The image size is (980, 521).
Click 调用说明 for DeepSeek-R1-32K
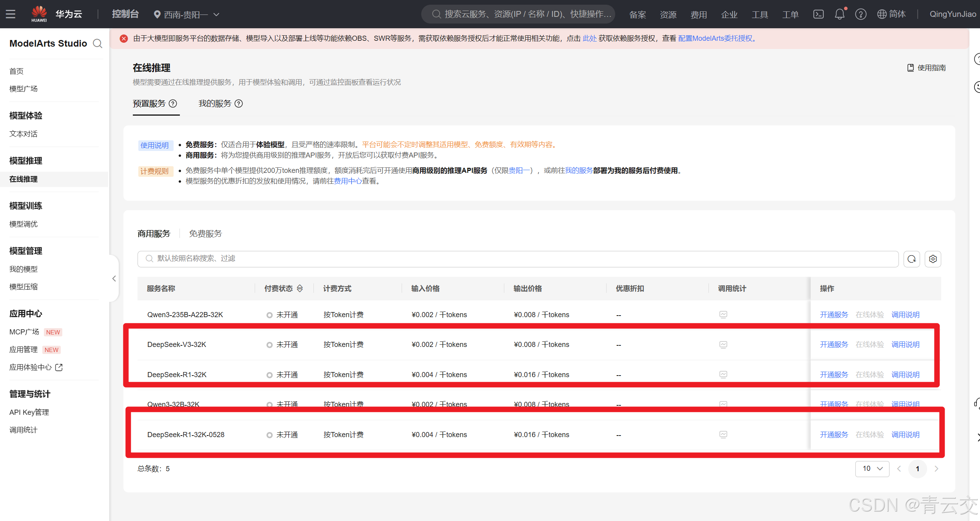(905, 375)
